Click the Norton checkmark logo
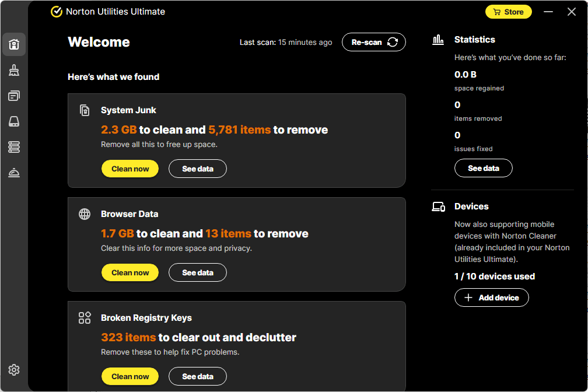Image resolution: width=588 pixels, height=392 pixels. pyautogui.click(x=56, y=12)
